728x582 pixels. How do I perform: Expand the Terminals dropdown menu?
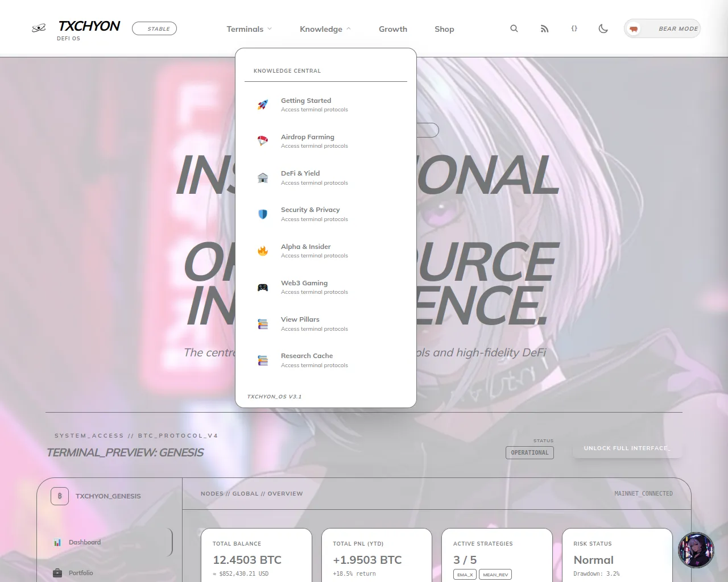[x=249, y=29]
